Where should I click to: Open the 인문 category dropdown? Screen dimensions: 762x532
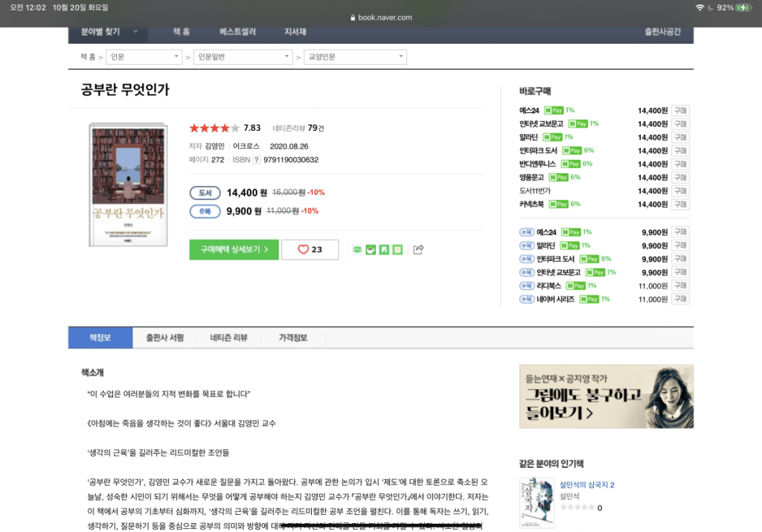pos(144,57)
